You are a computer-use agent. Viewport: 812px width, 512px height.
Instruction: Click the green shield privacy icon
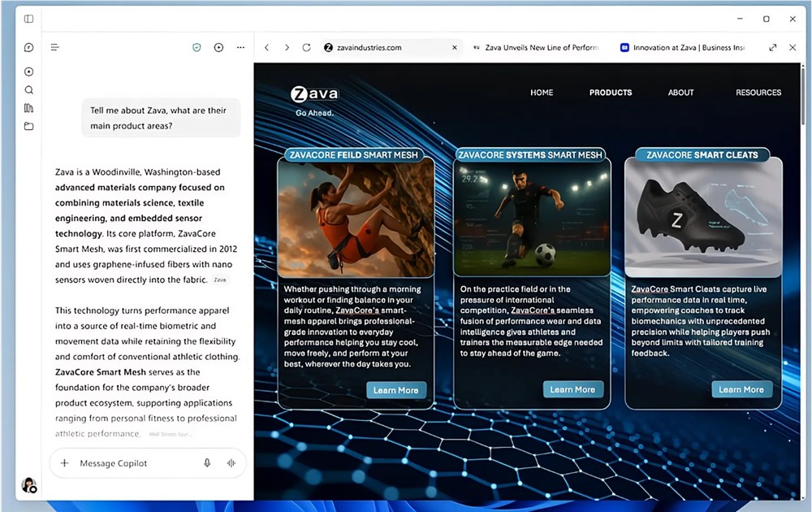pyautogui.click(x=197, y=48)
